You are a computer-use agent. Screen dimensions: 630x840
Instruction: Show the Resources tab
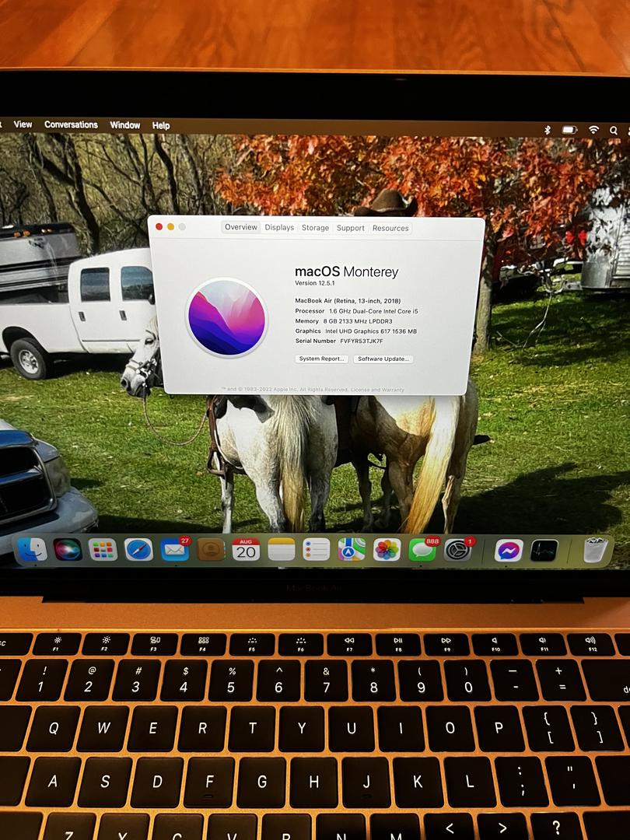[x=390, y=228]
